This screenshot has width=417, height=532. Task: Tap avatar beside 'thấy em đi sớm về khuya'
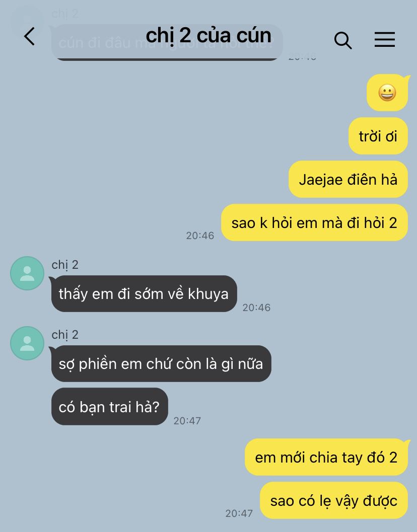tap(27, 273)
